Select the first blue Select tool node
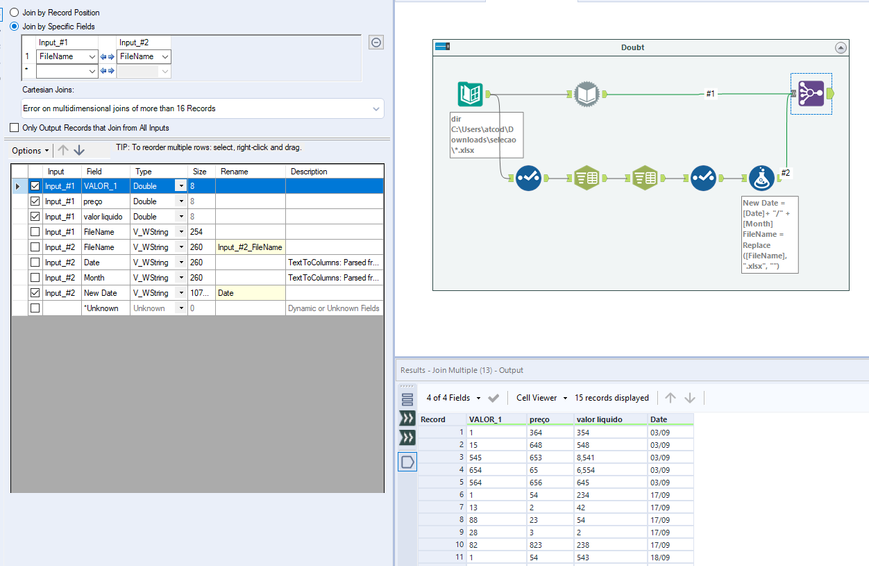 tap(528, 179)
